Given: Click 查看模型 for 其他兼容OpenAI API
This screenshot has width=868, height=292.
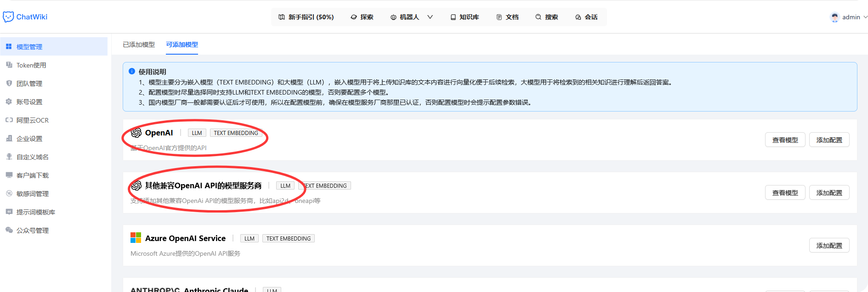Looking at the screenshot, I should click(x=785, y=193).
